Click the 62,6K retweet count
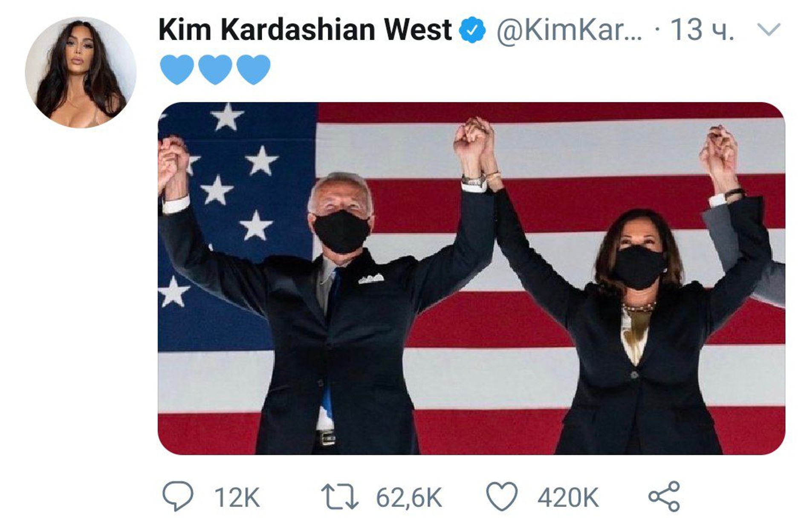Screen dimensions: 810x532 point(409,497)
